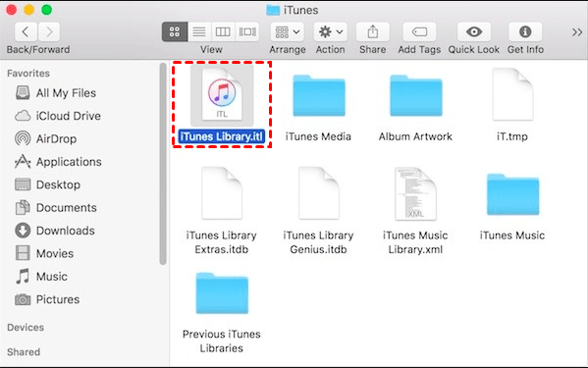Select the iT.tmp file icon
Image resolution: width=588 pixels, height=368 pixels.
click(x=512, y=94)
